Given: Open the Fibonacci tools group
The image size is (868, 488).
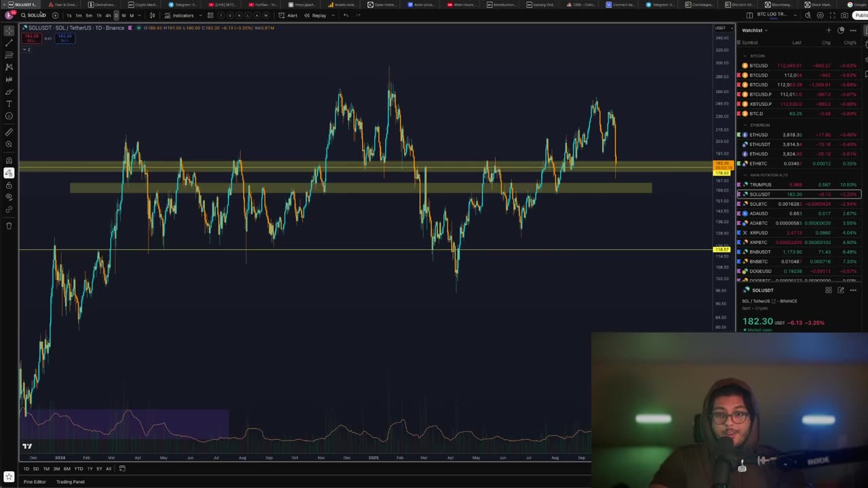Looking at the screenshot, I should coord(9,55).
